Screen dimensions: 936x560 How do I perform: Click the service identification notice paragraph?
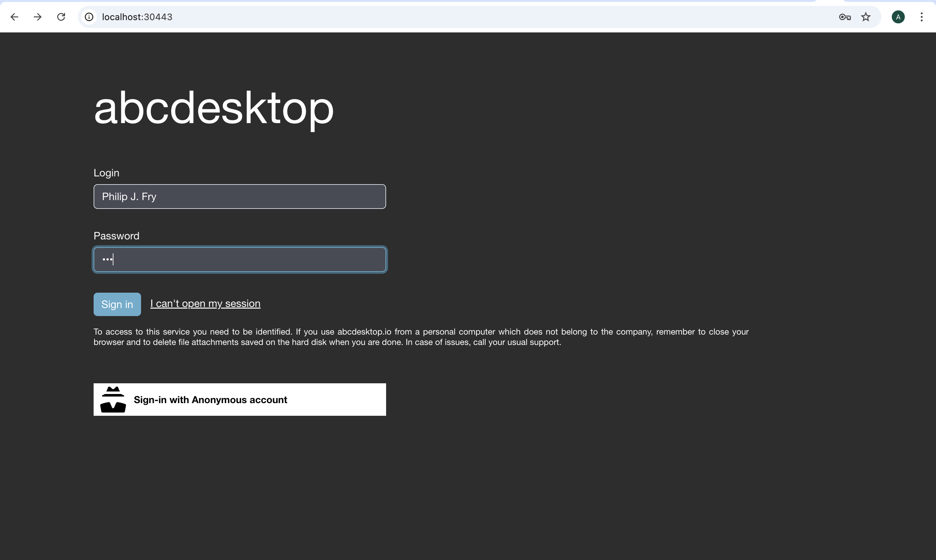pos(421,337)
